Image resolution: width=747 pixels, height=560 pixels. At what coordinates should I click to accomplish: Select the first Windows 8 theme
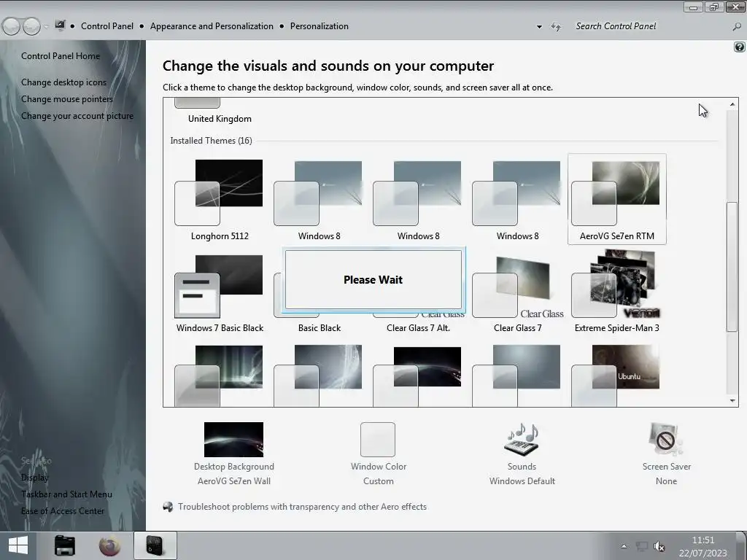(x=320, y=200)
